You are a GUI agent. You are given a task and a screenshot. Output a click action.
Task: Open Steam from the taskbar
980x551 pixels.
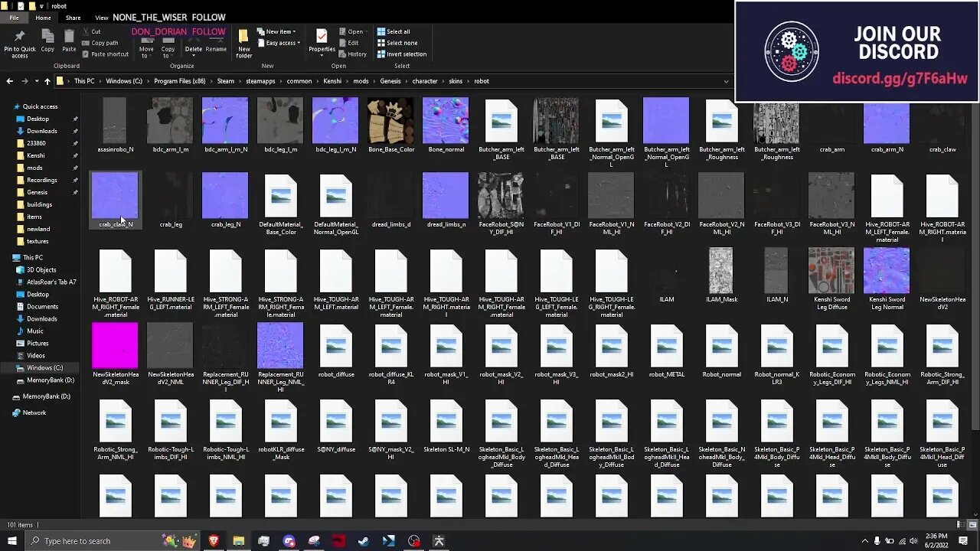click(364, 541)
